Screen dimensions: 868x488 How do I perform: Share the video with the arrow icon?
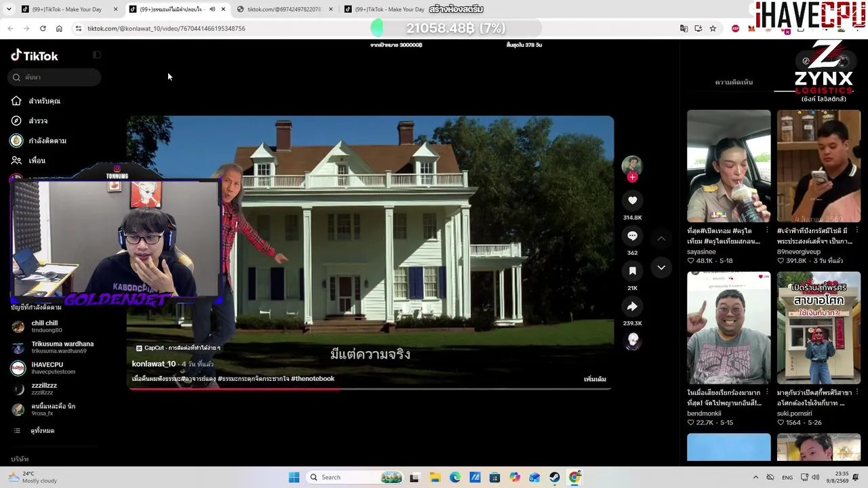click(x=632, y=306)
